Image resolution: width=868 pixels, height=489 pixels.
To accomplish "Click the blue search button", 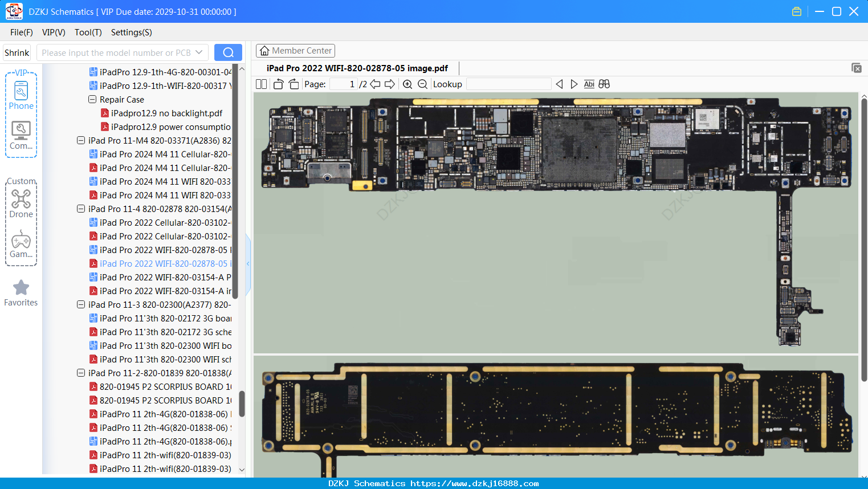I will coord(228,52).
